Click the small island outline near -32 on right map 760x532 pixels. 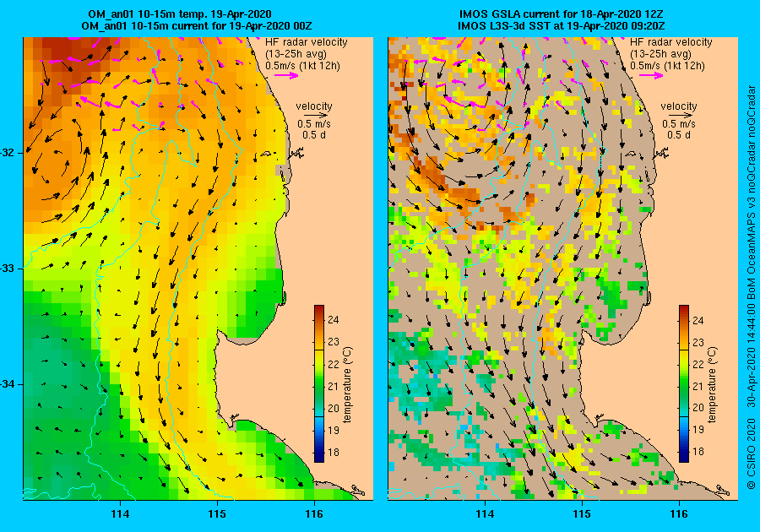630,154
